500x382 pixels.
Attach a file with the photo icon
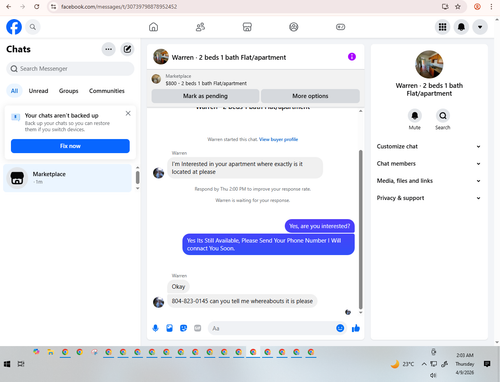[169, 328]
